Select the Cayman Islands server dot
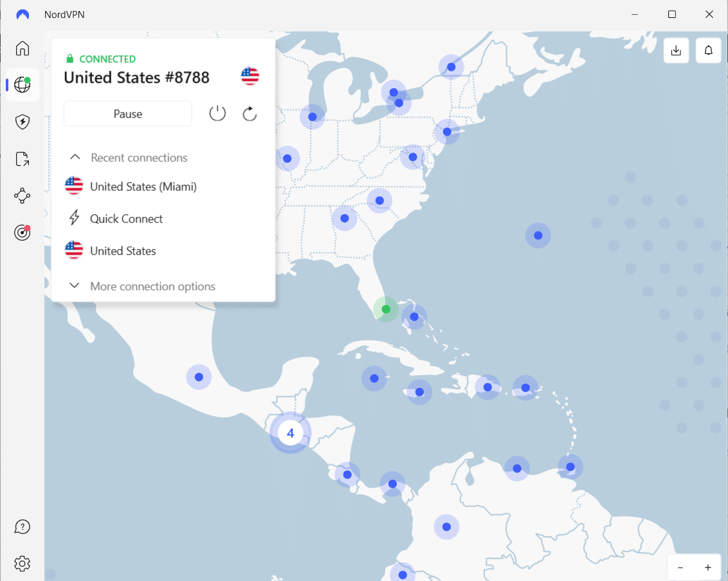The height and width of the screenshot is (581, 728). (x=374, y=378)
